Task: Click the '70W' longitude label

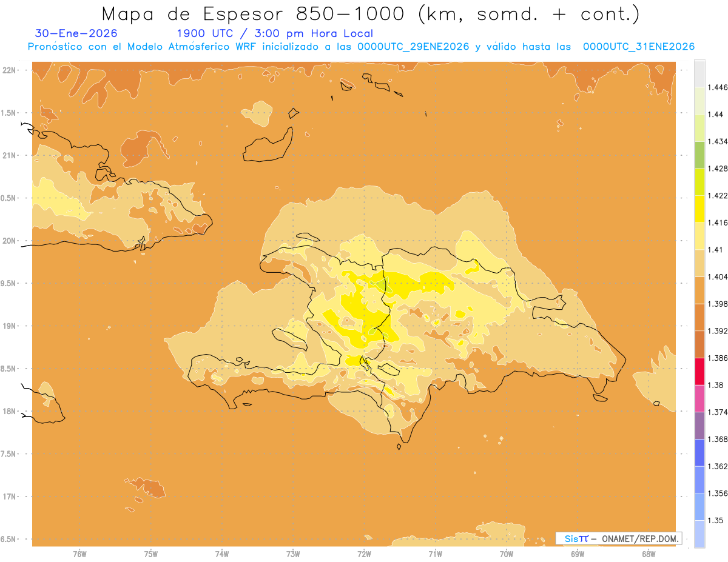Action: 507,554
